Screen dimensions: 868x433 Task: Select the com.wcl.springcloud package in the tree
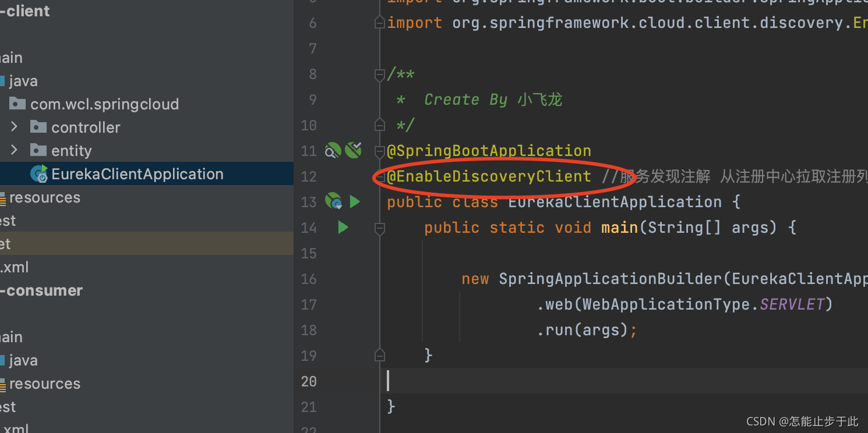click(104, 104)
